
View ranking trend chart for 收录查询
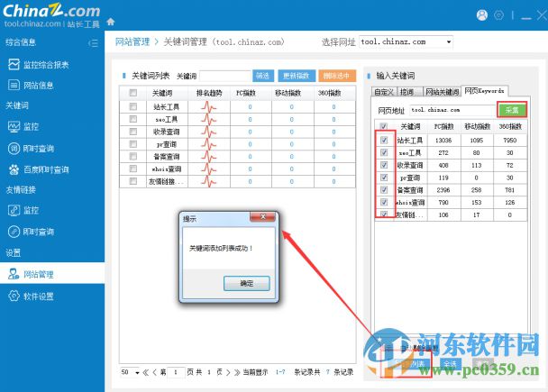coord(208,132)
